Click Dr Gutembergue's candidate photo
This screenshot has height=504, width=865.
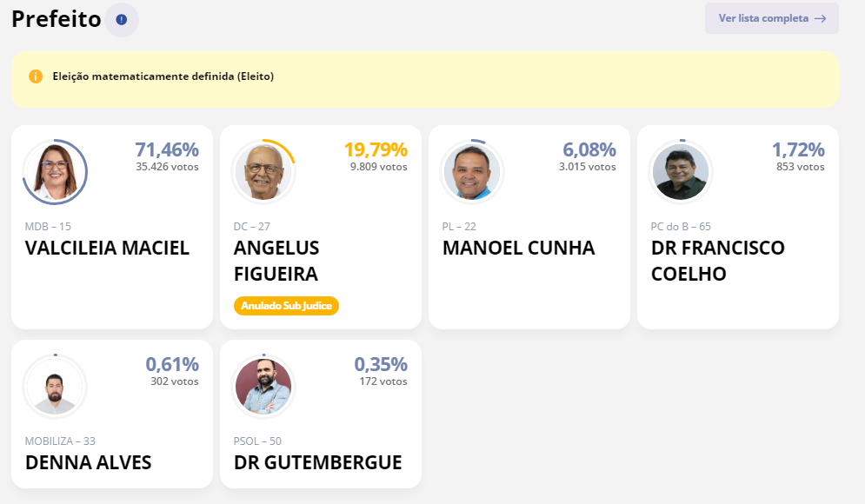263,387
